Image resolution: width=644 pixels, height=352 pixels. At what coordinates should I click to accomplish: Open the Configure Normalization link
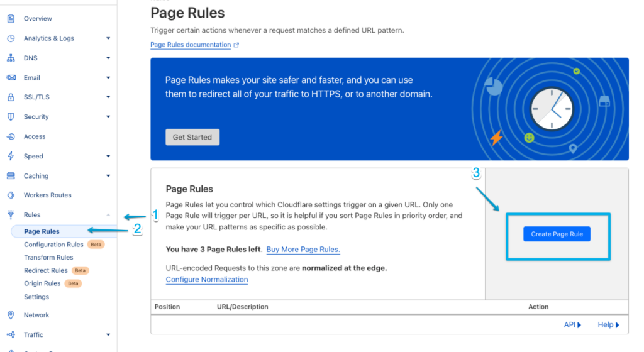pyautogui.click(x=207, y=280)
